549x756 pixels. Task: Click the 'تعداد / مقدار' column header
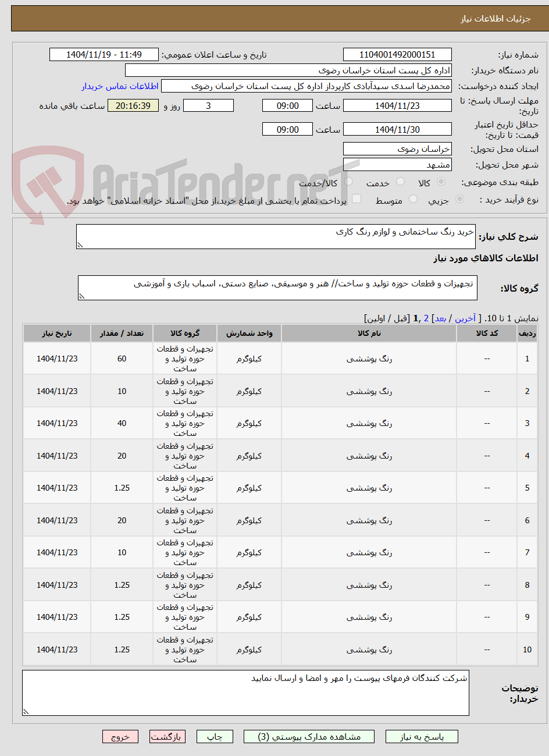point(122,333)
